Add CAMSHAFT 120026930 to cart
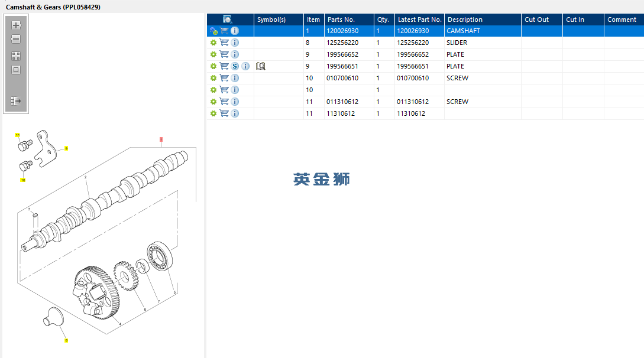This screenshot has height=358, width=644. [224, 31]
